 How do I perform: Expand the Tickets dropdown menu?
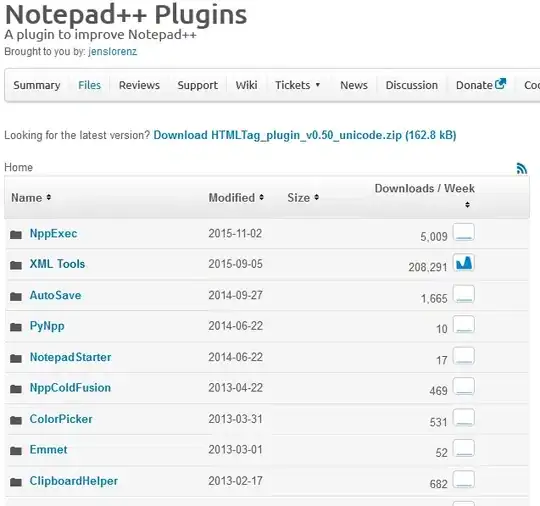tap(298, 85)
